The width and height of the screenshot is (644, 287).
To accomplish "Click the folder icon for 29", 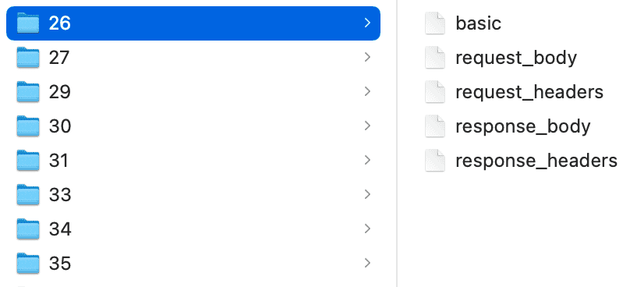I will 28,91.
